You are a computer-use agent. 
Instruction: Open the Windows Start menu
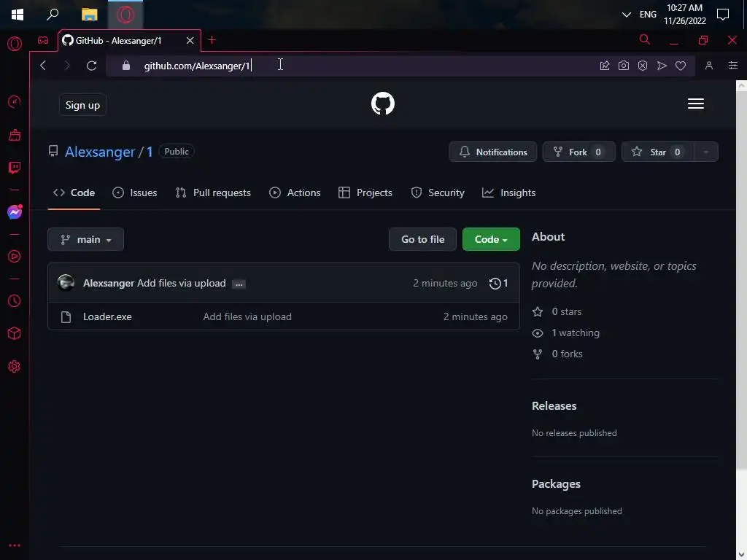pos(18,15)
